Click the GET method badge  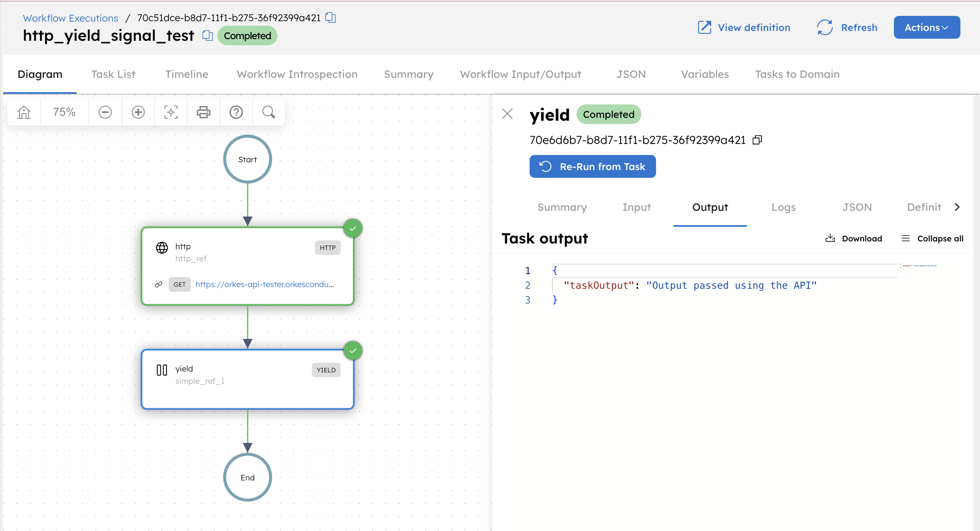tap(180, 284)
